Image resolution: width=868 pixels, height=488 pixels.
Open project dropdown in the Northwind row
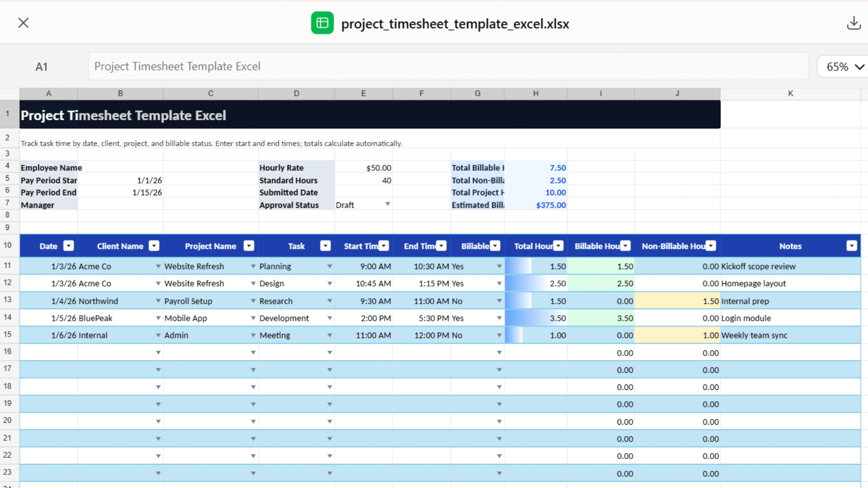253,301
